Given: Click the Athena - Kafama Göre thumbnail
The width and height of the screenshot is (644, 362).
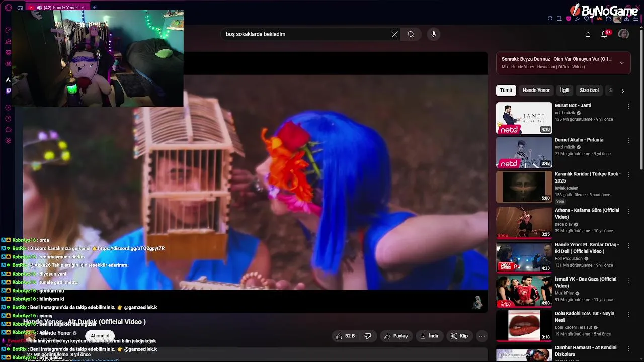Looking at the screenshot, I should tap(524, 223).
